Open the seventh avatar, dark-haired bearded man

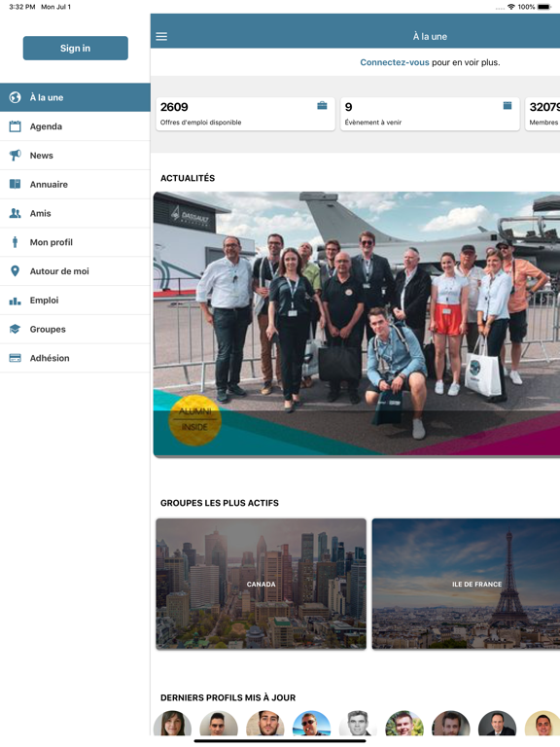[451, 724]
